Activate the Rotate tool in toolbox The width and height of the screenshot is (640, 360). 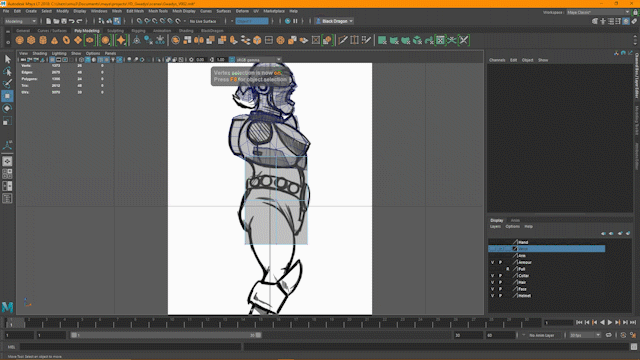click(7, 109)
